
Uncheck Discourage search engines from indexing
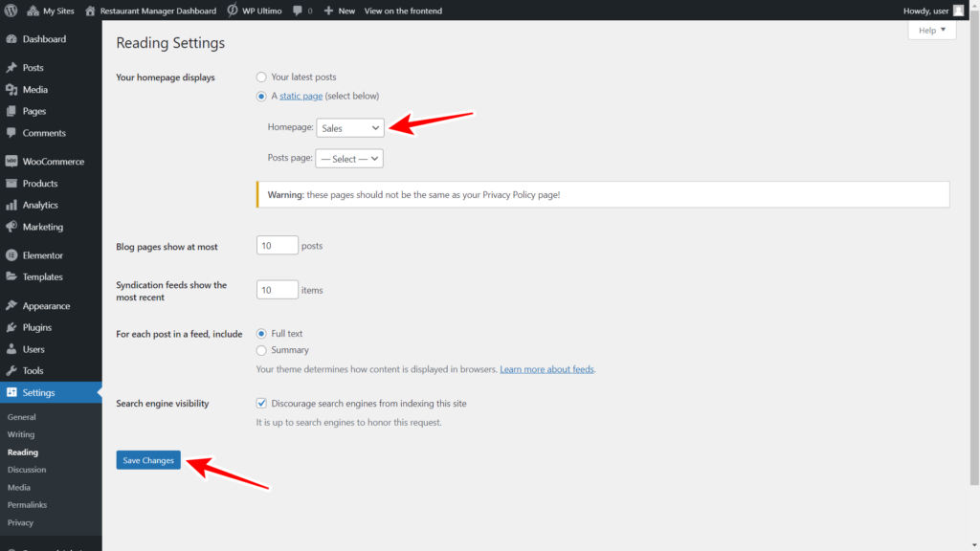(x=261, y=403)
